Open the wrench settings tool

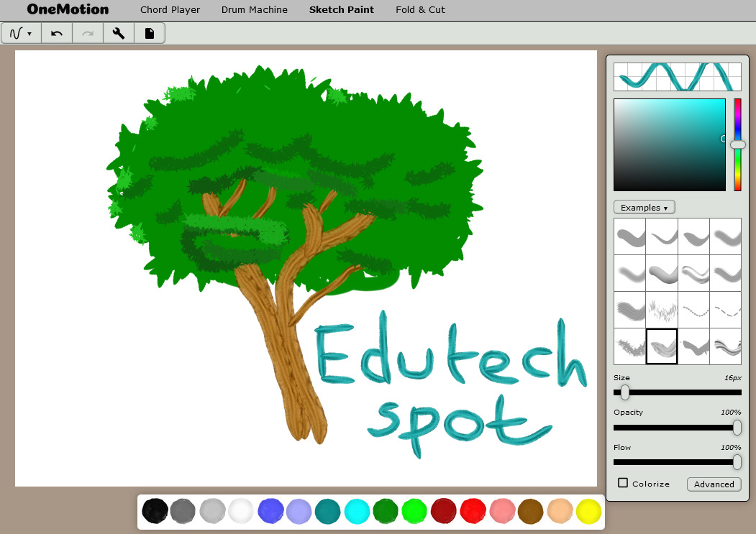119,32
